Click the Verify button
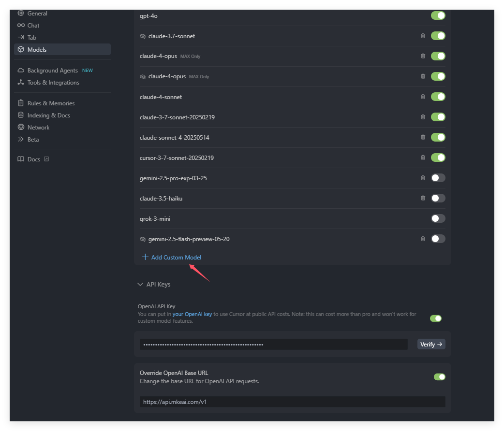Viewport: 504px width, 431px height. [x=431, y=344]
